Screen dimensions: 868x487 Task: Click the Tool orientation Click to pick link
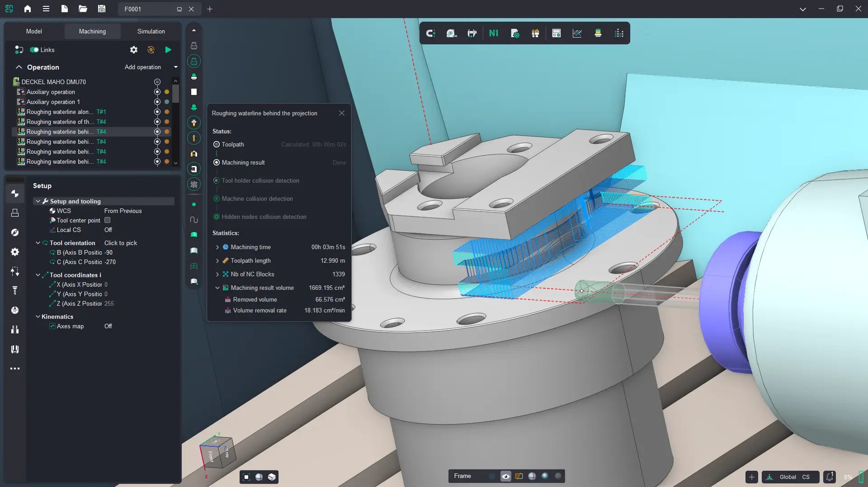click(121, 243)
